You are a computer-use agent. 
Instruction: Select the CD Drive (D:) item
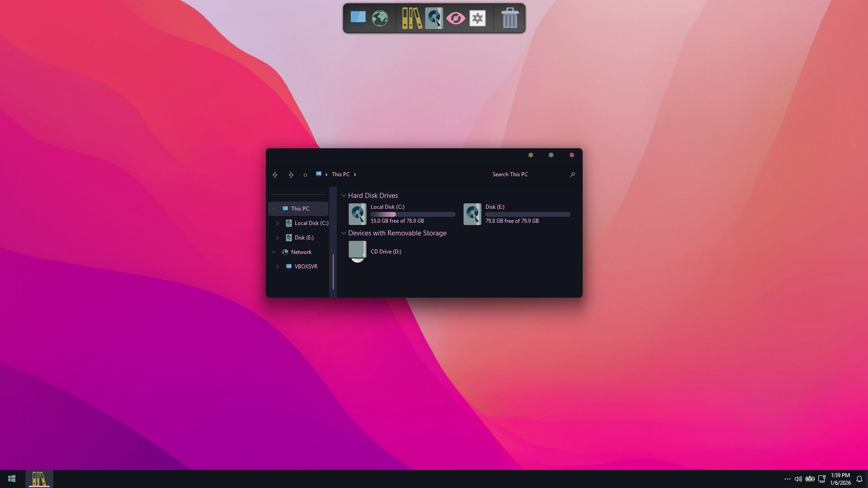386,252
